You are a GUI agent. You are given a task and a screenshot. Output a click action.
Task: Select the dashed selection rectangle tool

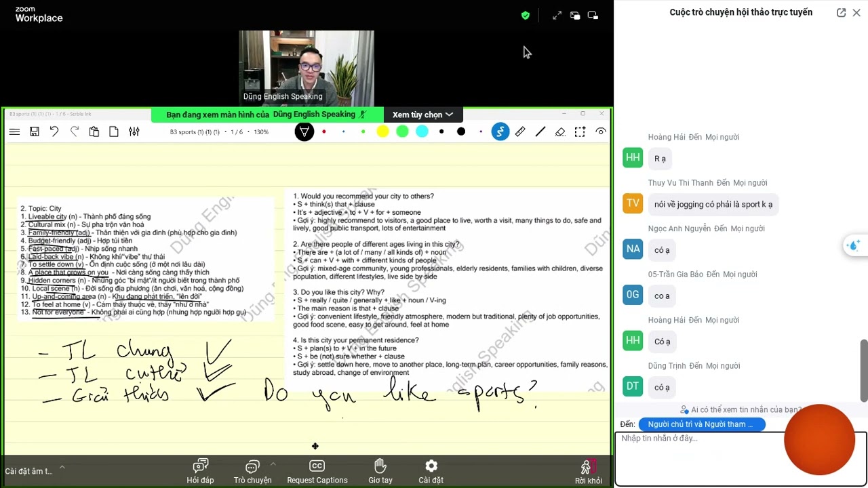(x=580, y=131)
